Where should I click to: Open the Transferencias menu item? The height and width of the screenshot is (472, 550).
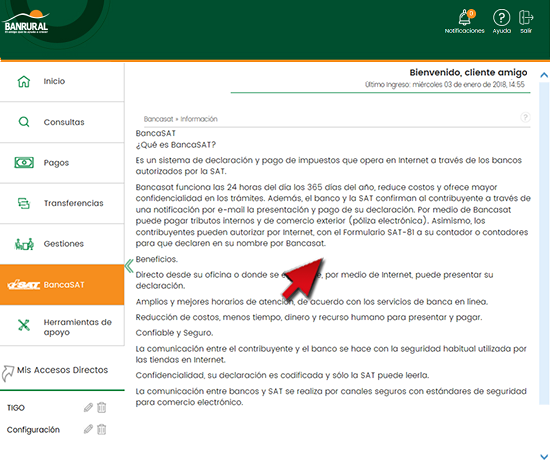[62, 203]
